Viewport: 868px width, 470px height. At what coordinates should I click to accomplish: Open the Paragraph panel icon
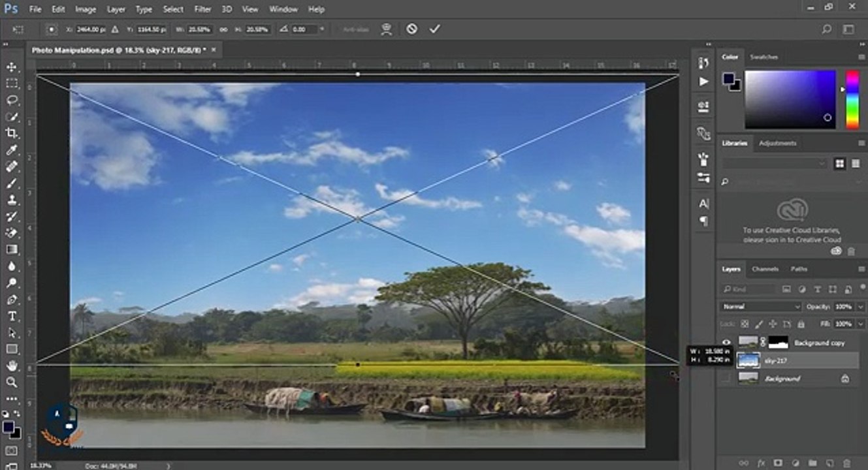pyautogui.click(x=703, y=221)
